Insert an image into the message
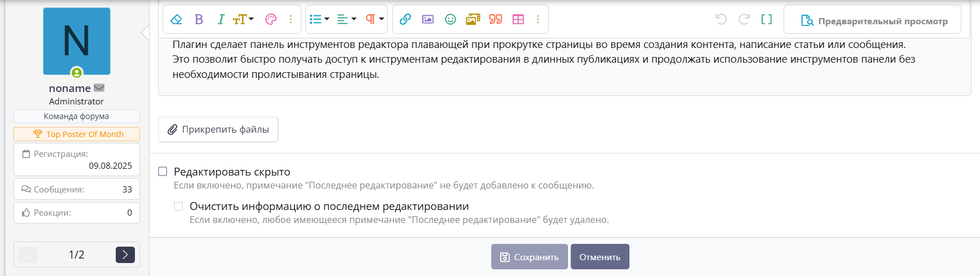The width and height of the screenshot is (980, 276). (x=428, y=19)
